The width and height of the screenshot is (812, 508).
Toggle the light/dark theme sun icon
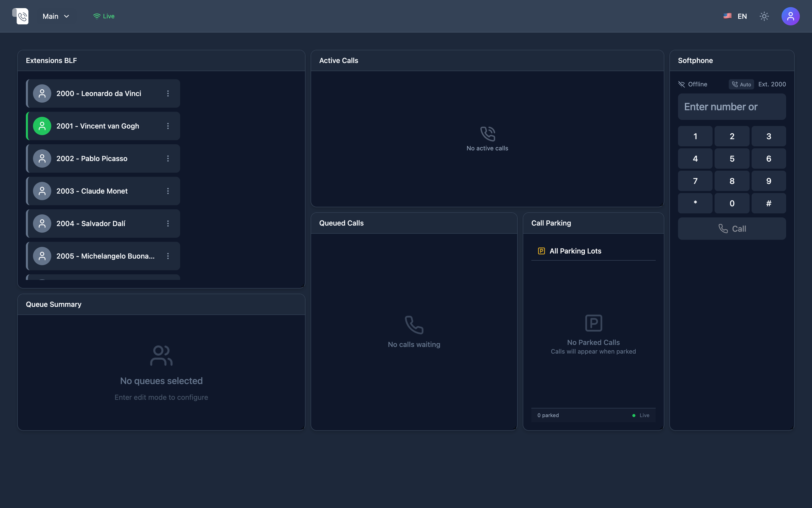point(764,16)
